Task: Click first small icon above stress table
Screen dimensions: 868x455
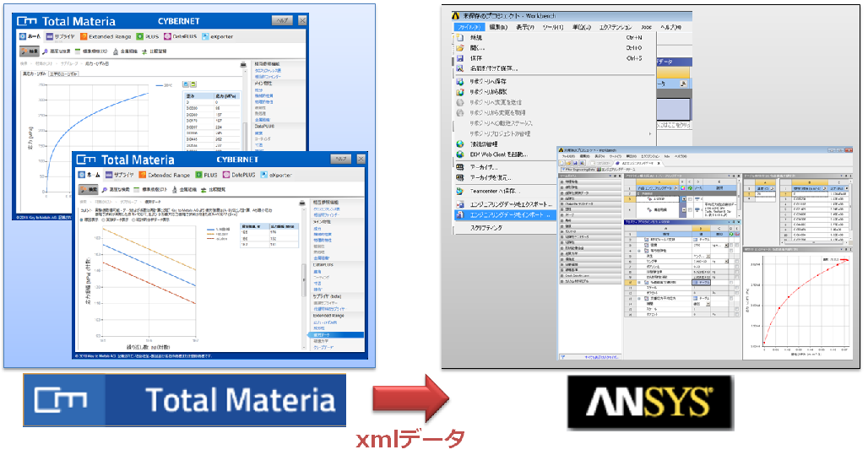Action: [186, 84]
